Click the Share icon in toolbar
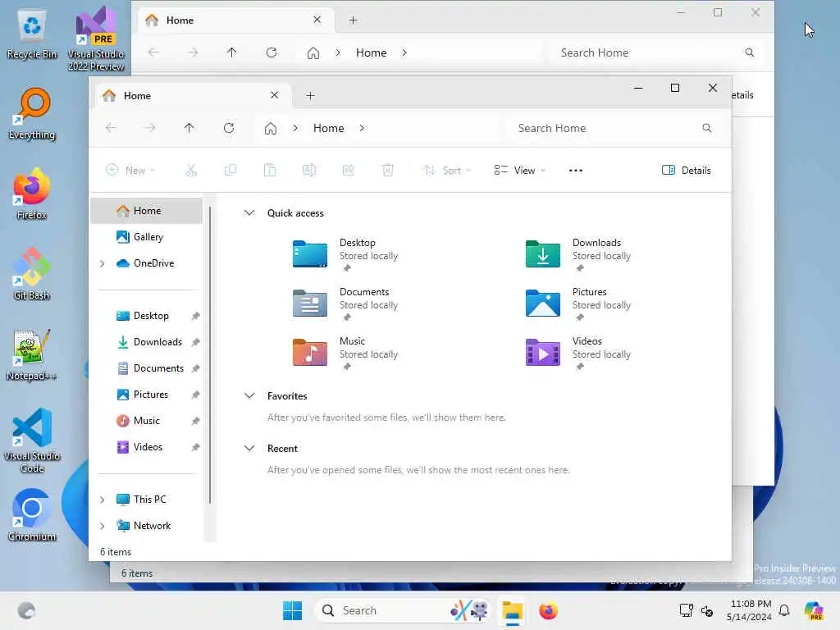 pos(348,171)
